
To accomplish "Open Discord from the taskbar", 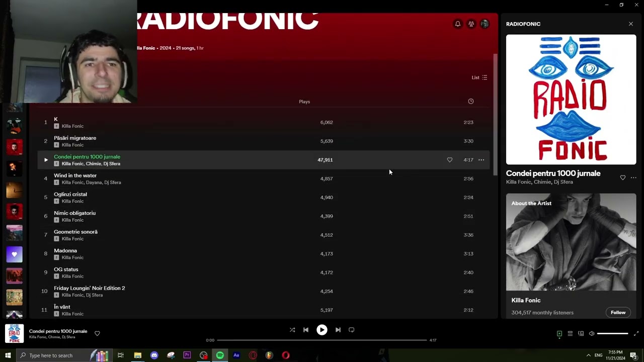I will point(154,355).
